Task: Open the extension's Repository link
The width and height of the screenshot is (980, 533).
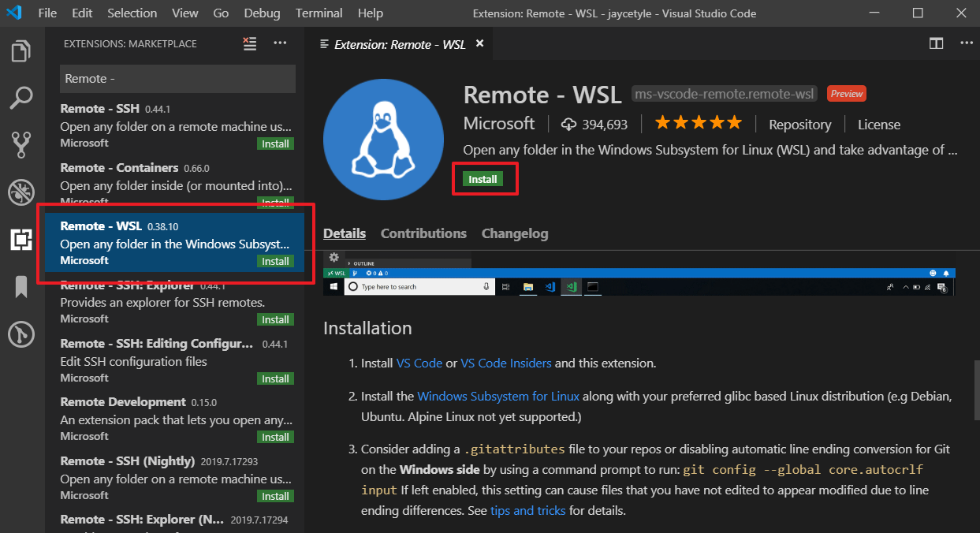Action: (799, 124)
